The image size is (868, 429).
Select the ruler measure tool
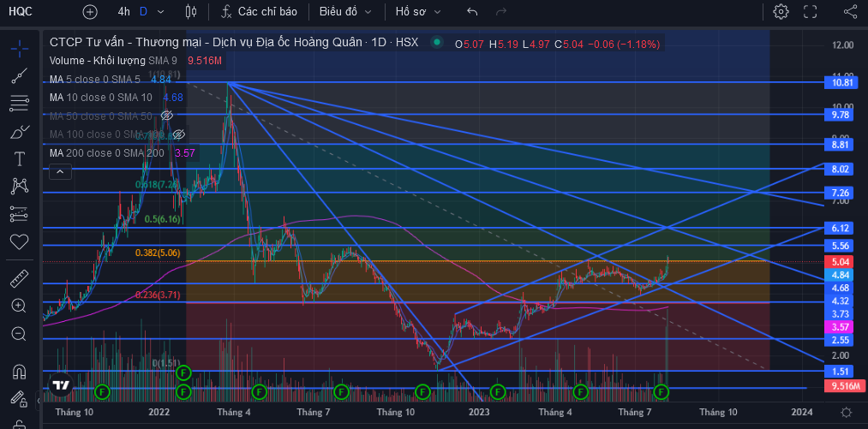tap(20, 278)
